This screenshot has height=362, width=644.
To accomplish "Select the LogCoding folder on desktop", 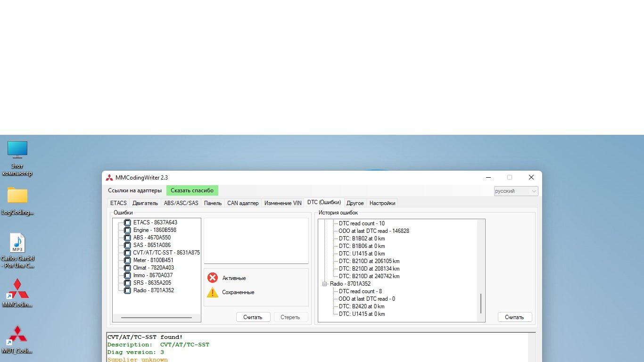I will (17, 200).
